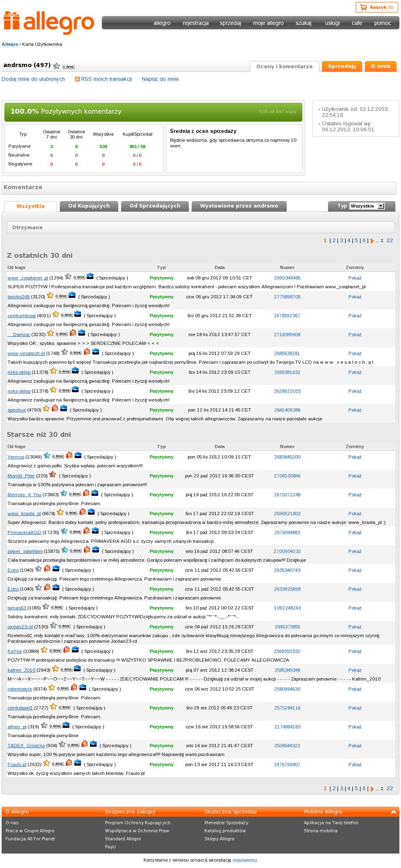Click the green '100.0% Pozytywnych komentarzy' bar
Screen dimensions: 401x868
153,112
